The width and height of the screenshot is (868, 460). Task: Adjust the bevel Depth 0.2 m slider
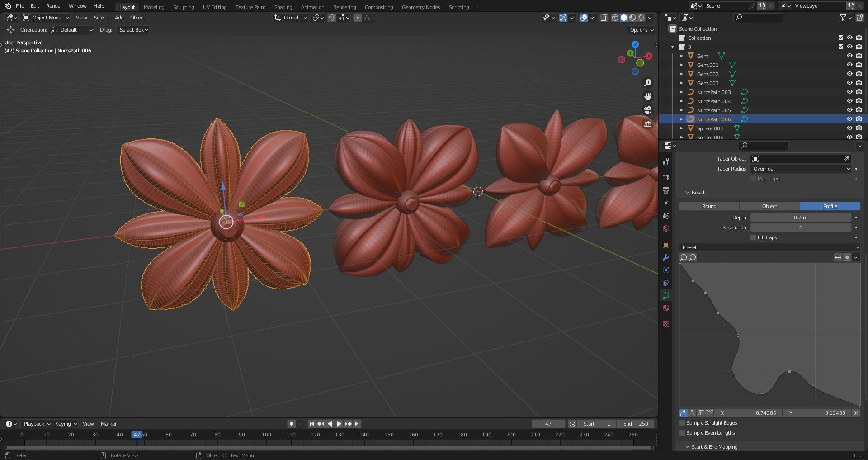801,218
